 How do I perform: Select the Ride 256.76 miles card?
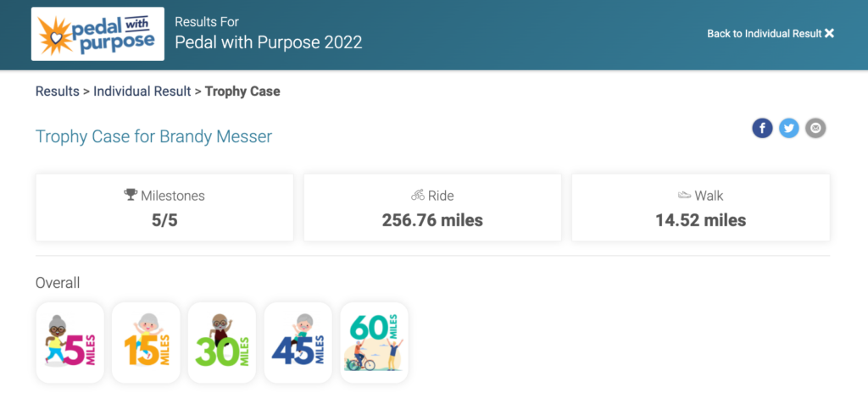432,207
